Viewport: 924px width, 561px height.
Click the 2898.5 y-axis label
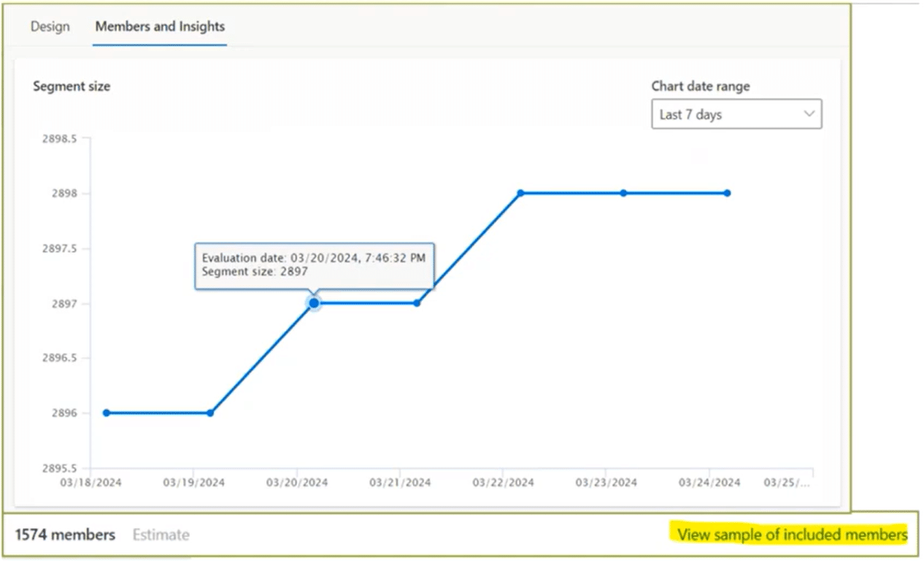[x=60, y=139]
